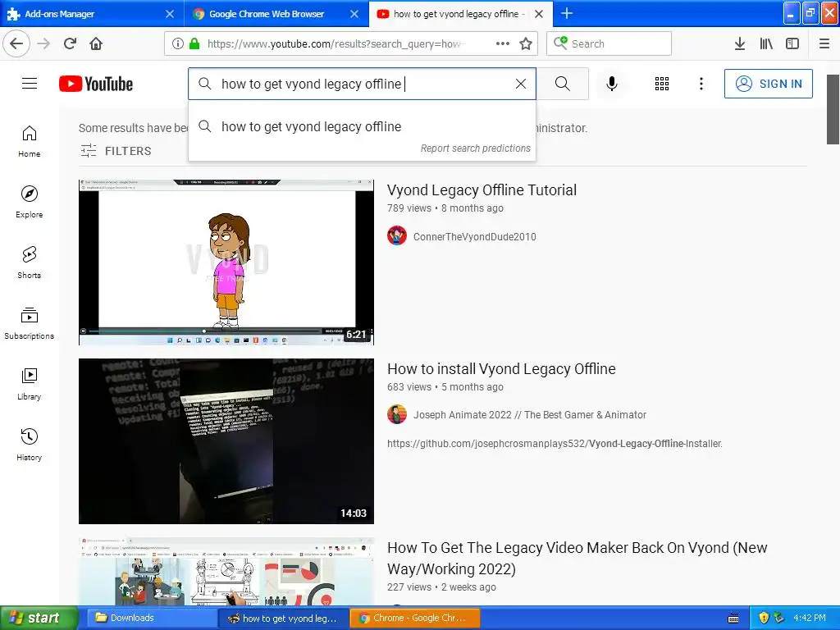Screen dimensions: 840x630
Task: Open a new browser tab
Action: click(567, 13)
